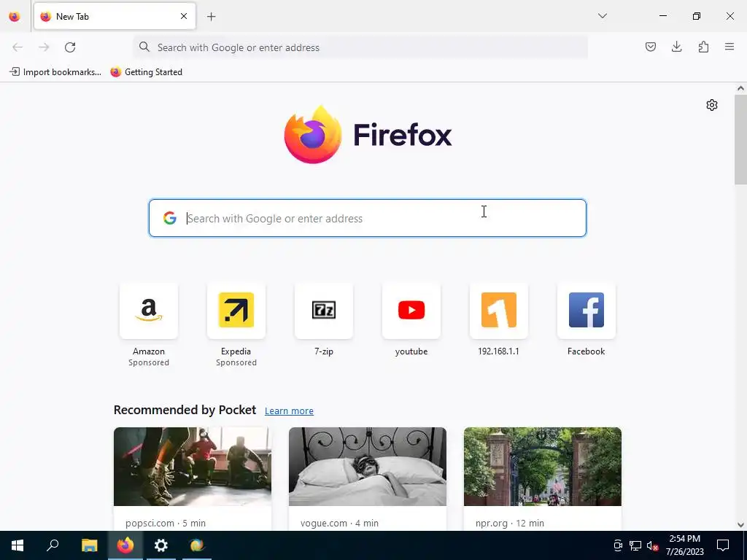This screenshot has height=560, width=747.
Task: Reload the current page
Action: tap(70, 47)
